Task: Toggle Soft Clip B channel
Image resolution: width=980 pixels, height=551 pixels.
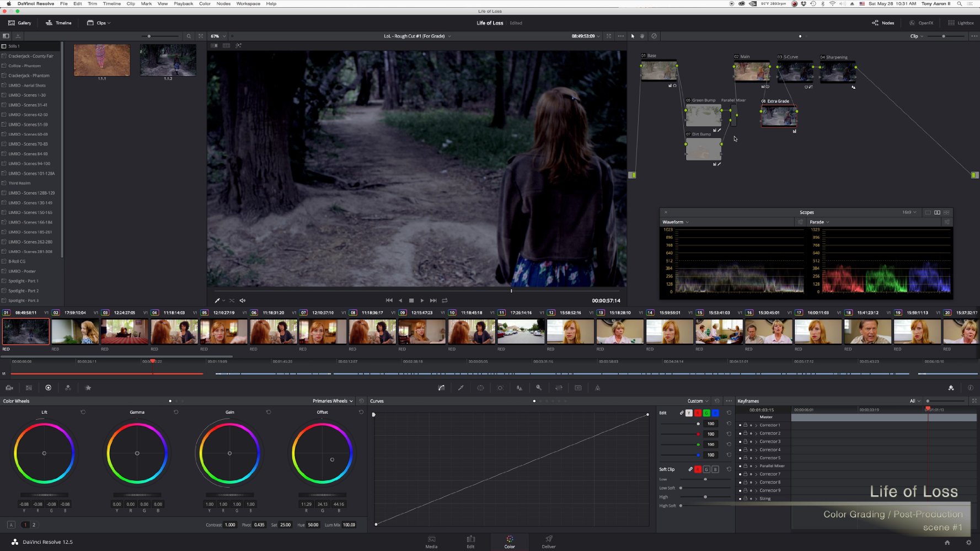Action: (x=715, y=469)
